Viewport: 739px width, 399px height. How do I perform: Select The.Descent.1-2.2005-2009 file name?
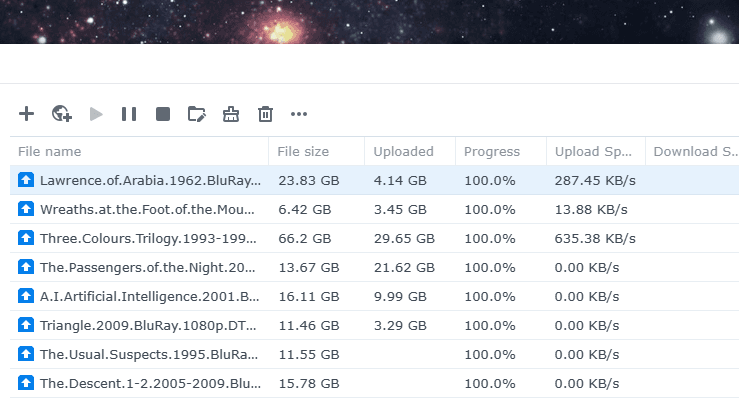coord(150,383)
